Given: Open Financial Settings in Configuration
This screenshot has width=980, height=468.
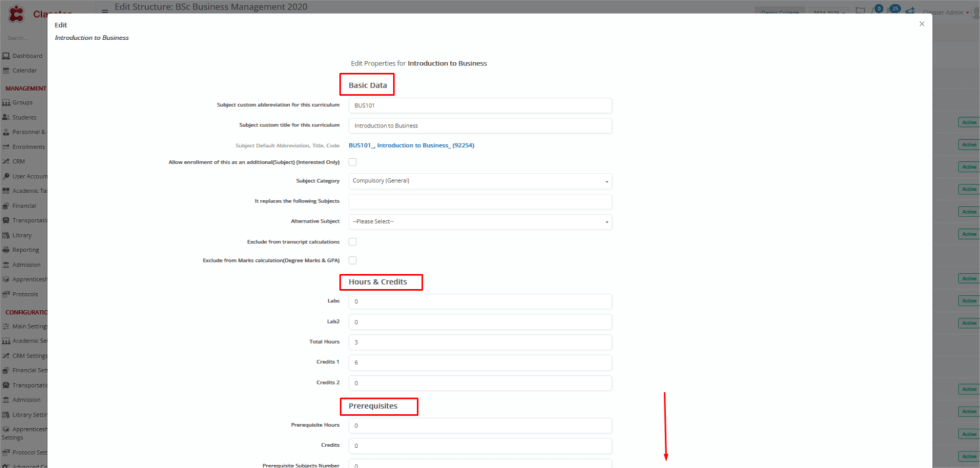Looking at the screenshot, I should [24, 370].
